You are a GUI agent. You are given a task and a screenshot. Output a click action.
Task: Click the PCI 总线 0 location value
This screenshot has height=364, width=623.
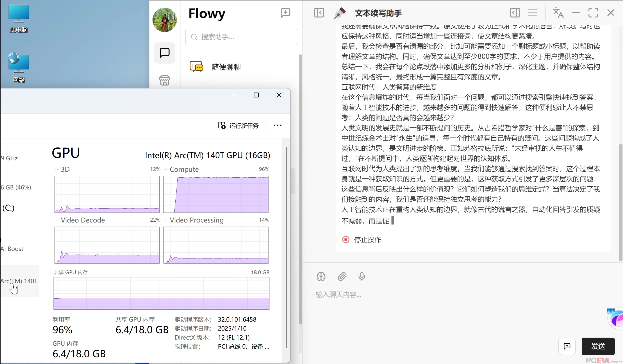(243, 347)
